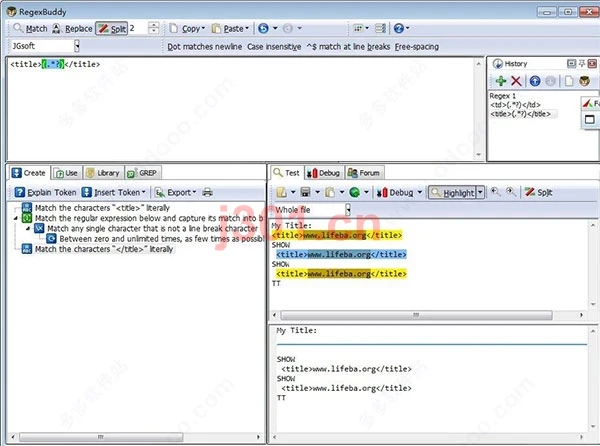Viewport: 600px width, 446px height.
Task: Select history entry <td>(.*?)</td>
Action: [515, 105]
